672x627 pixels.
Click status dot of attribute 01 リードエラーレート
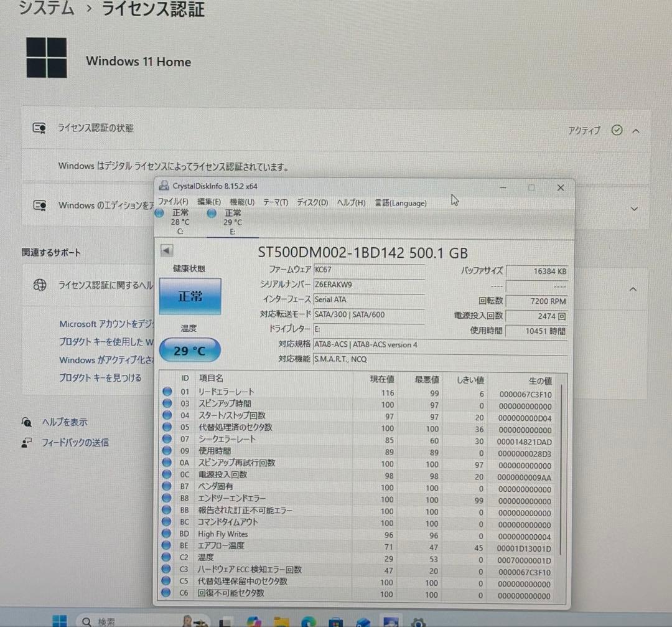167,392
